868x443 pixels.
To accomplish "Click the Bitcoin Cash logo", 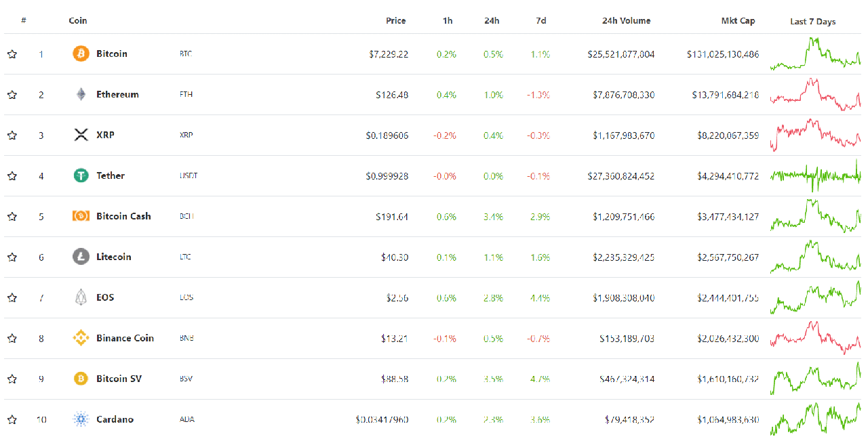I will [x=81, y=216].
